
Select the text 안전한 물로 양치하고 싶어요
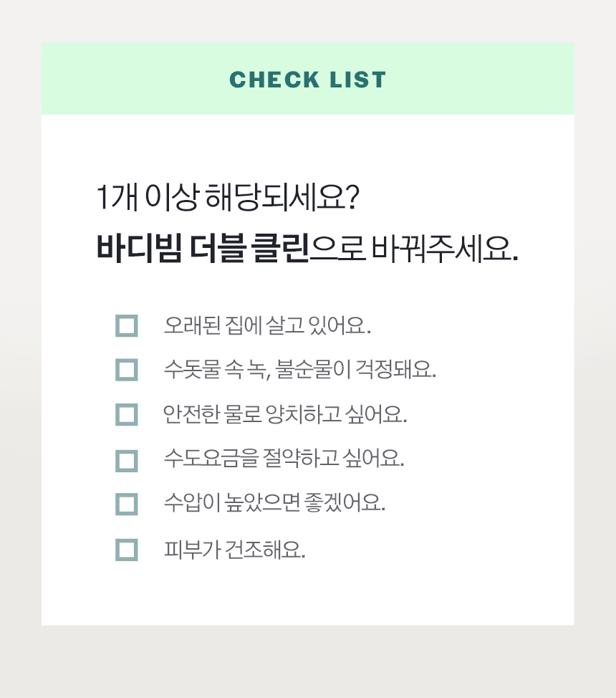coord(285,414)
